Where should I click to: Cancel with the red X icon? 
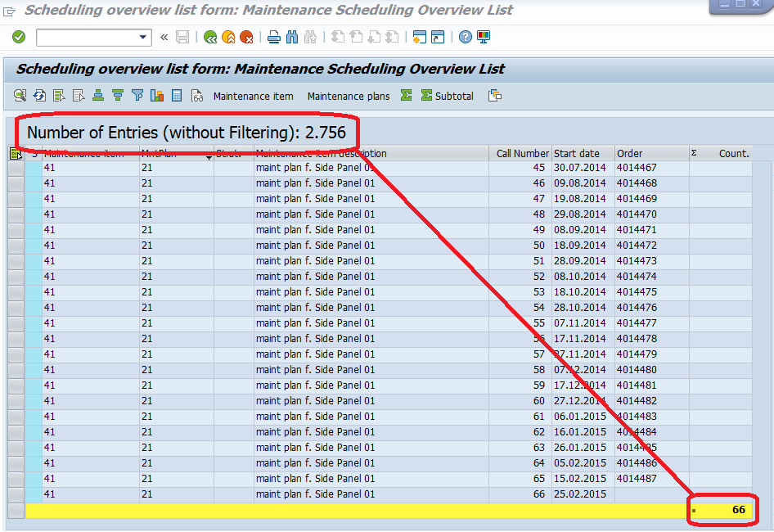(245, 37)
